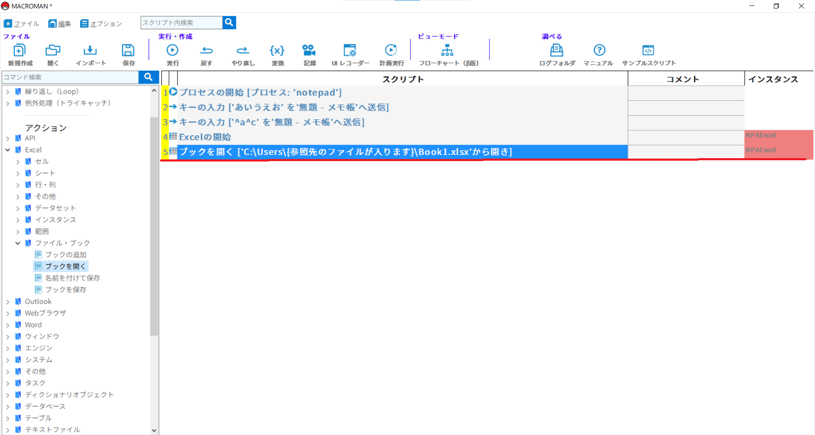Viewport: 815px width, 435px height.
Task: Undo with the 戻す icon
Action: [x=206, y=50]
